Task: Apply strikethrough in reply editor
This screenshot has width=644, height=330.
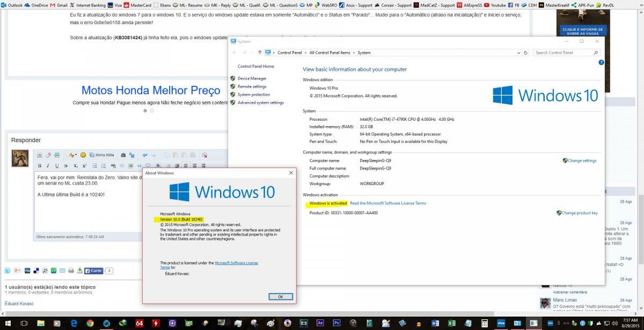Action: coord(65,166)
